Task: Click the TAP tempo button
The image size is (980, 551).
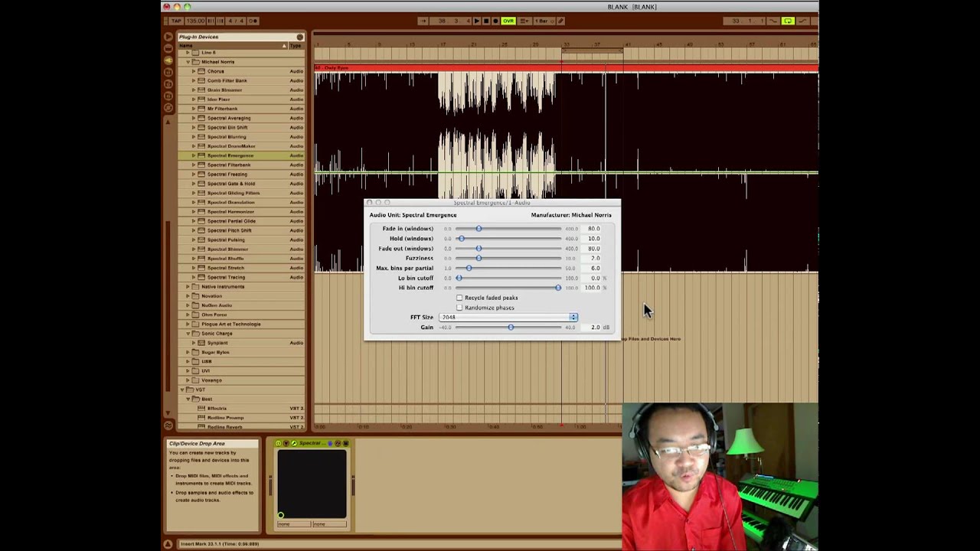Action: pos(176,21)
